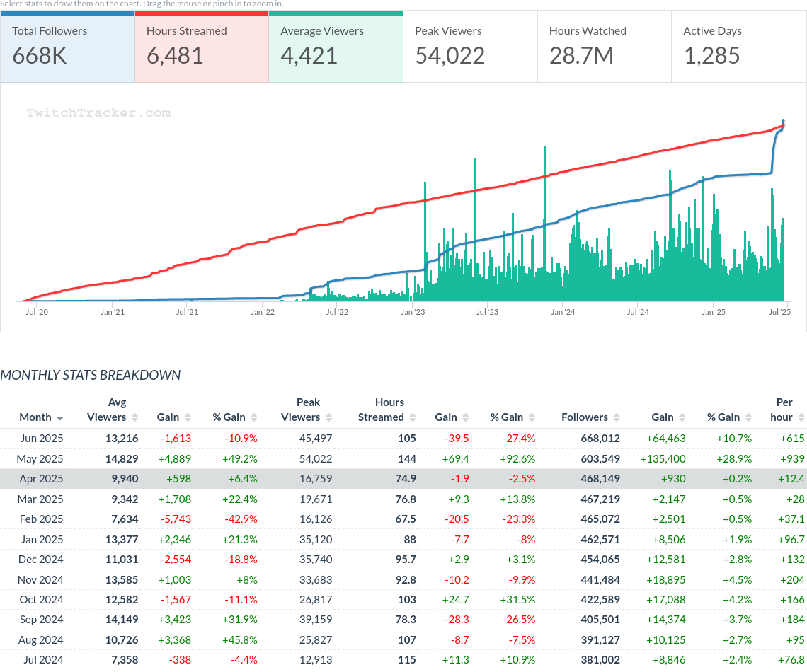Click the Oct 2024 month cell
This screenshot has width=807, height=672.
(x=41, y=600)
